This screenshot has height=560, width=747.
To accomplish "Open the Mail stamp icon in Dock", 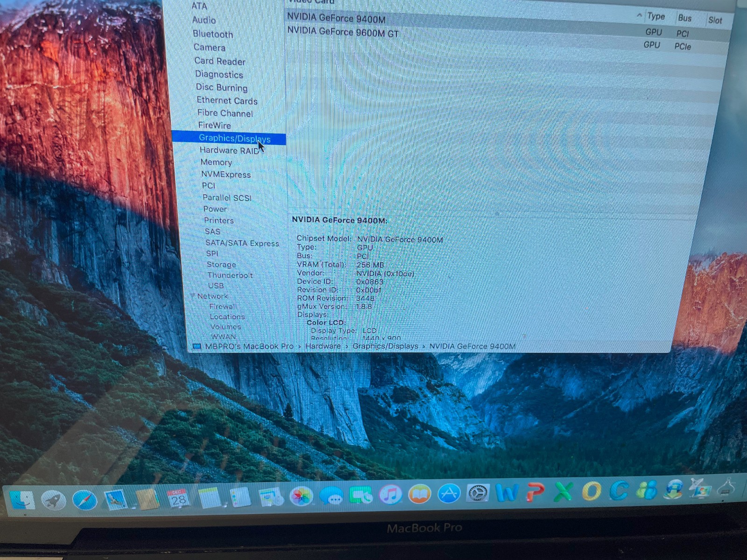I will 115,499.
